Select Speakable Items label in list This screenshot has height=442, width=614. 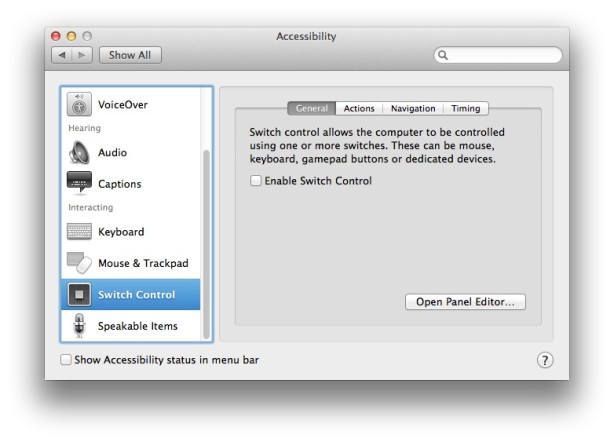point(137,326)
